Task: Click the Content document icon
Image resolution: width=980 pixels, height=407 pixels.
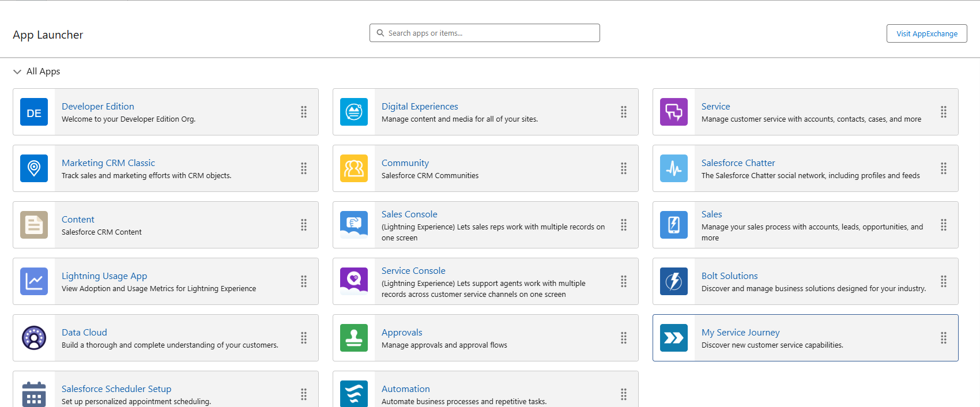Action: [34, 225]
